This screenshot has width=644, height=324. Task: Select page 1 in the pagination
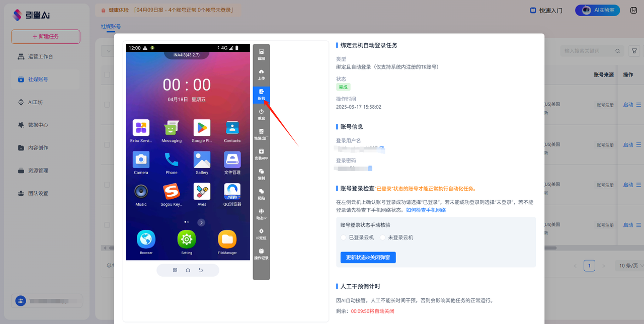[589, 266]
